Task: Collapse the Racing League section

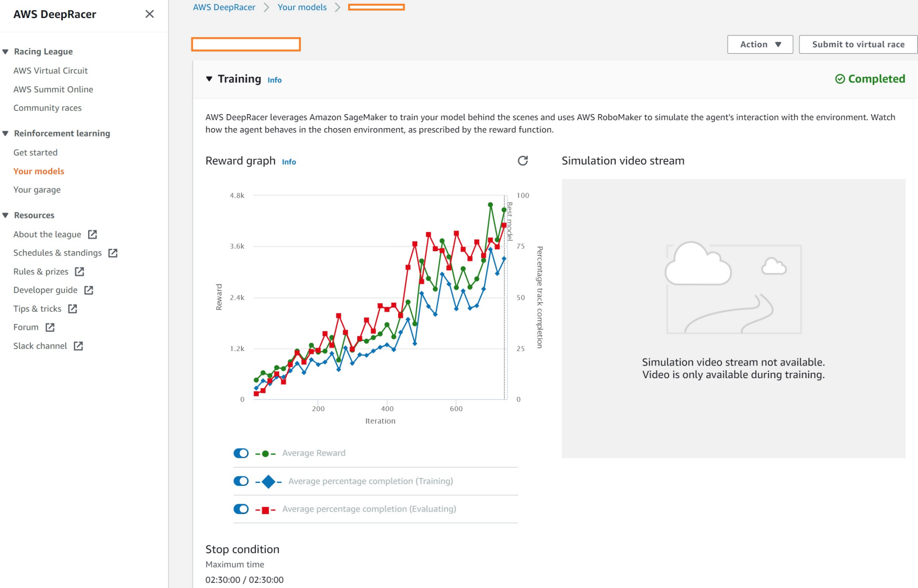Action: (x=5, y=52)
